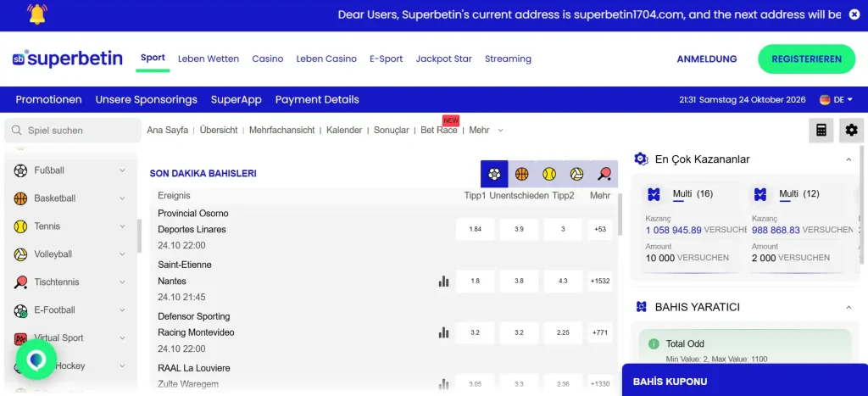Screen dimensions: 868x396
Task: Click the Spiel suchen search field
Action: tap(73, 130)
